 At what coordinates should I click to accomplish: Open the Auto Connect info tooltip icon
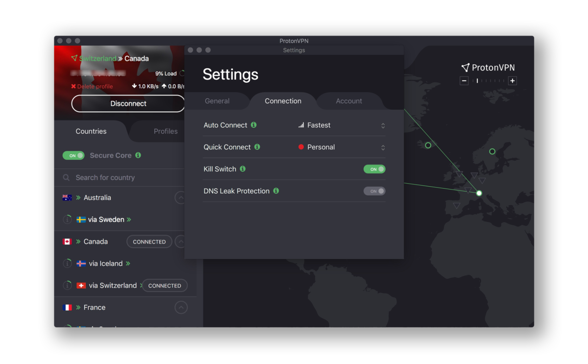point(254,125)
